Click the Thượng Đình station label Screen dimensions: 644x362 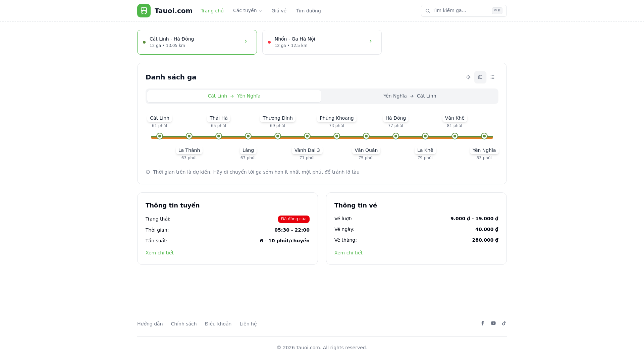[278, 118]
